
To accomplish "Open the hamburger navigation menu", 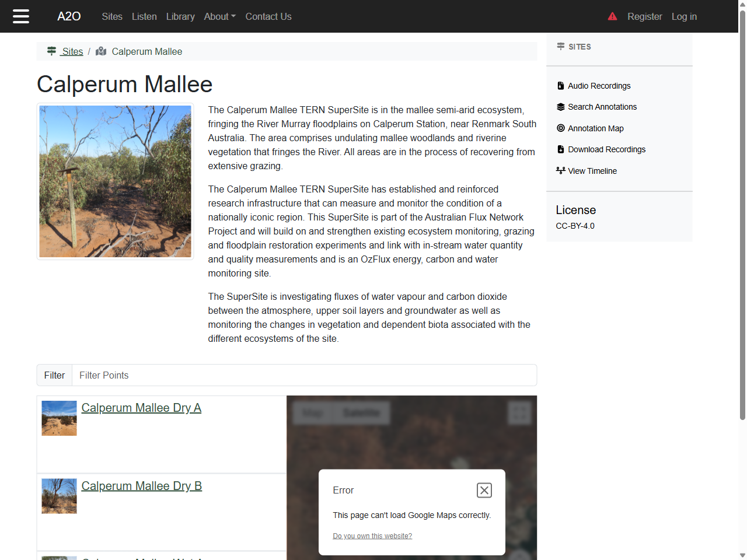I will click(x=21, y=16).
